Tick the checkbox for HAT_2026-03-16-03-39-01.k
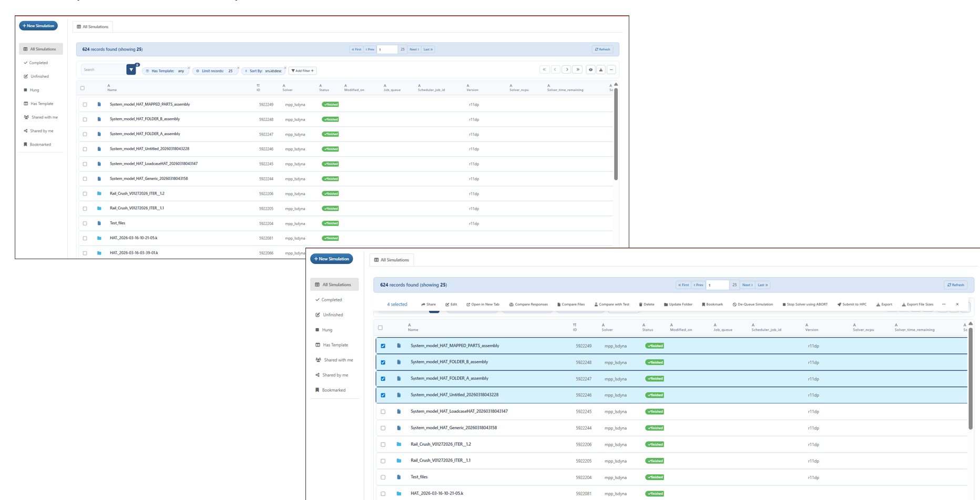The image size is (980, 500). pyautogui.click(x=85, y=253)
